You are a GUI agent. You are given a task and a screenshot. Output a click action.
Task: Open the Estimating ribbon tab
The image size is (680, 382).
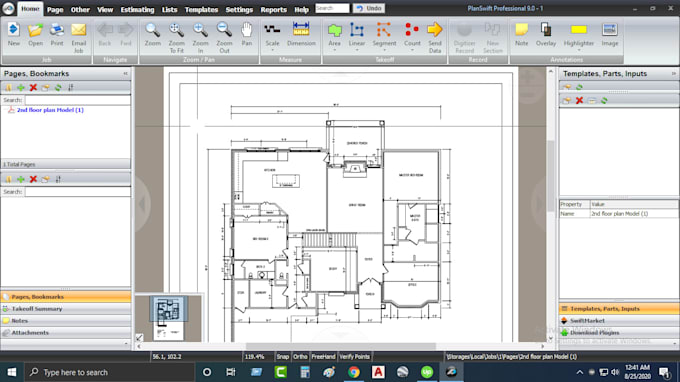click(137, 9)
